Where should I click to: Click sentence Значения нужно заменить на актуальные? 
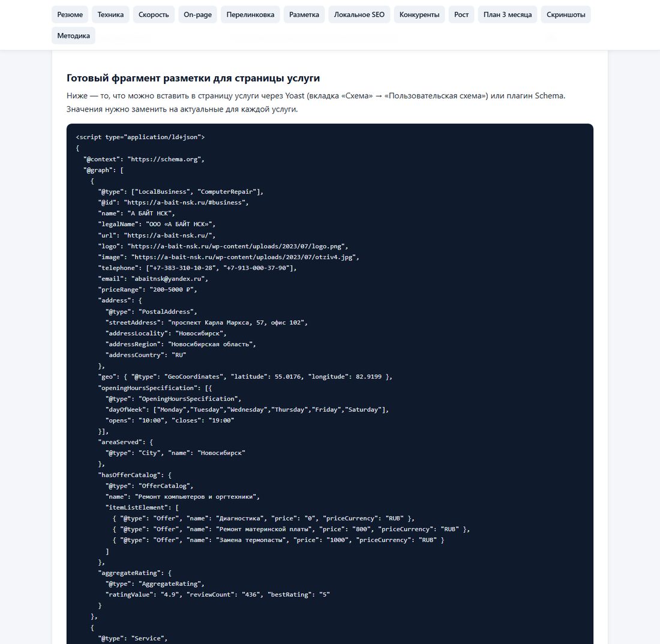(x=182, y=109)
